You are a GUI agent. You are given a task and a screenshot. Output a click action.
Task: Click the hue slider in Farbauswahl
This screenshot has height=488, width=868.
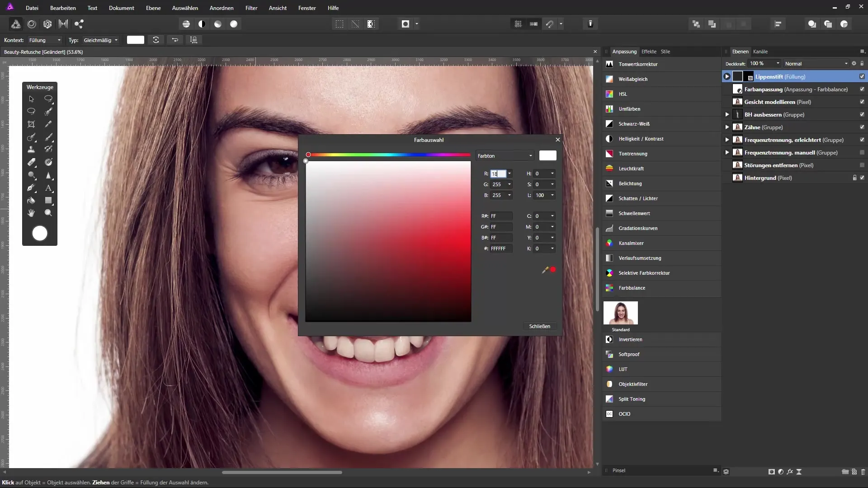388,155
